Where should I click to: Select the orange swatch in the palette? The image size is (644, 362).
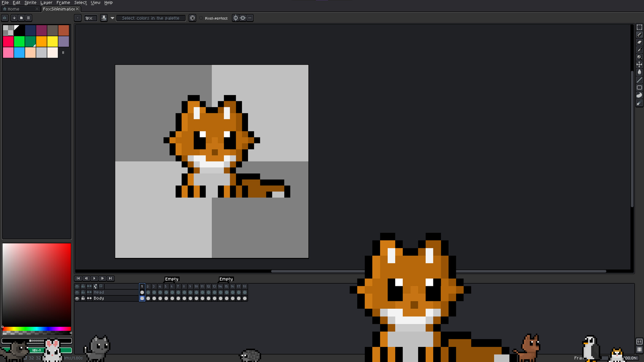coord(41,41)
